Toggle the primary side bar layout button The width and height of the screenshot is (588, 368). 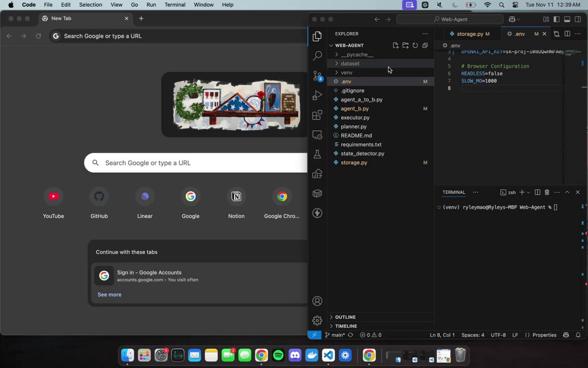pyautogui.click(x=556, y=19)
